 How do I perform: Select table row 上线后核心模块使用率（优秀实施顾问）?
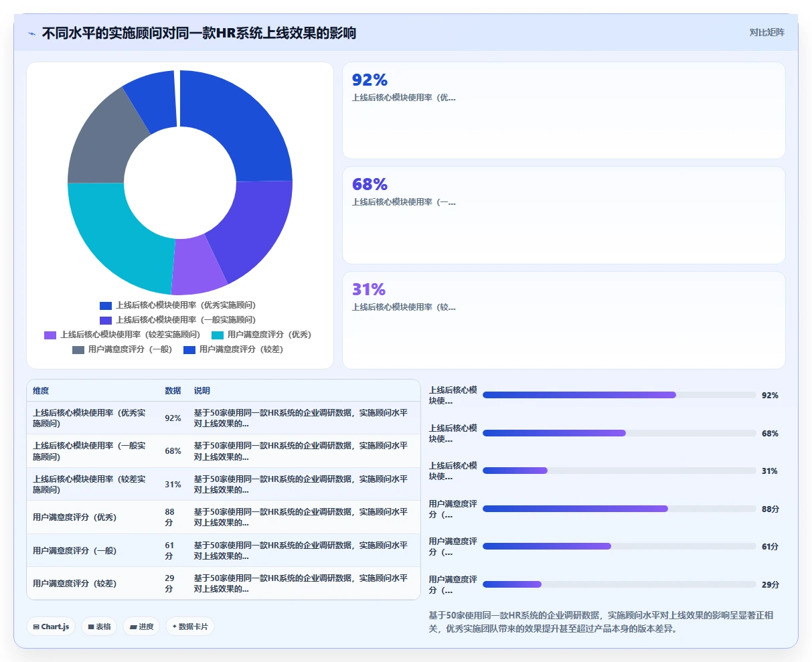pos(224,418)
